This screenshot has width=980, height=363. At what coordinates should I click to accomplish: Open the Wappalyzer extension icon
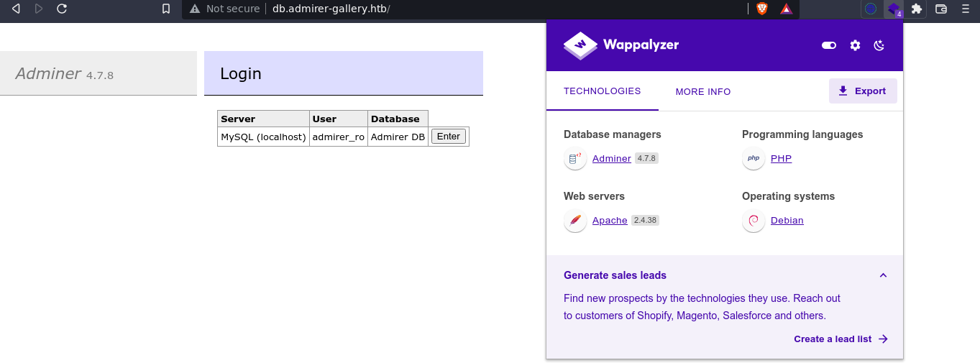tap(893, 9)
